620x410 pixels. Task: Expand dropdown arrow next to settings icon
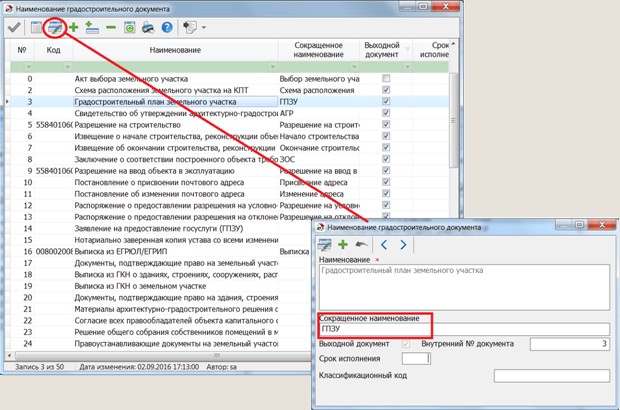tap(204, 29)
